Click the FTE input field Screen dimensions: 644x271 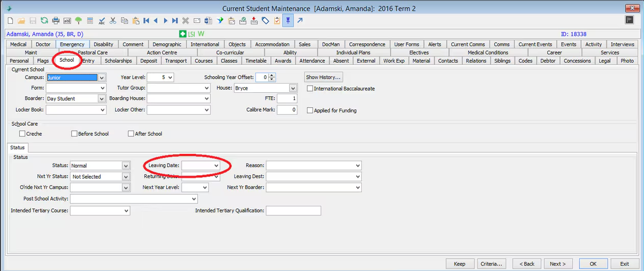point(287,99)
